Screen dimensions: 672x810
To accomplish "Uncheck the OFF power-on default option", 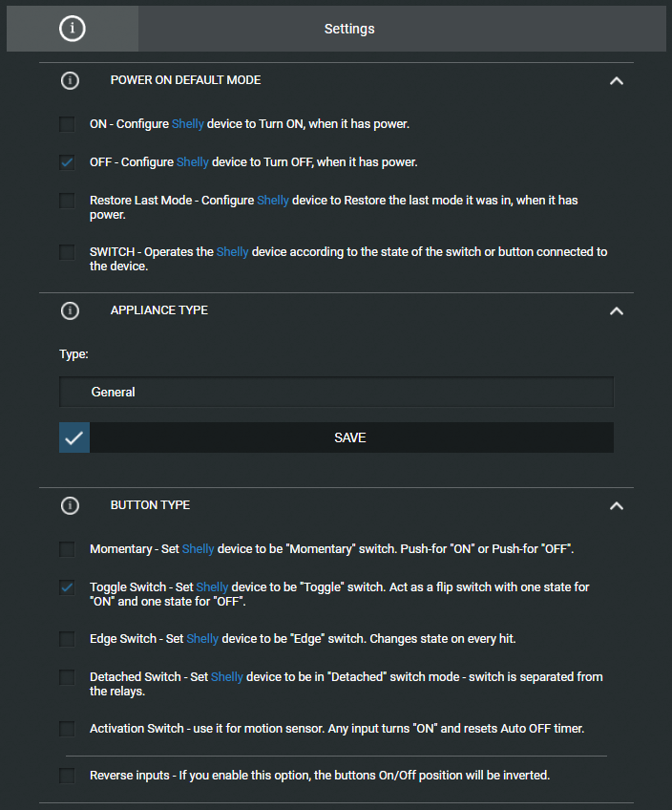I will click(67, 162).
